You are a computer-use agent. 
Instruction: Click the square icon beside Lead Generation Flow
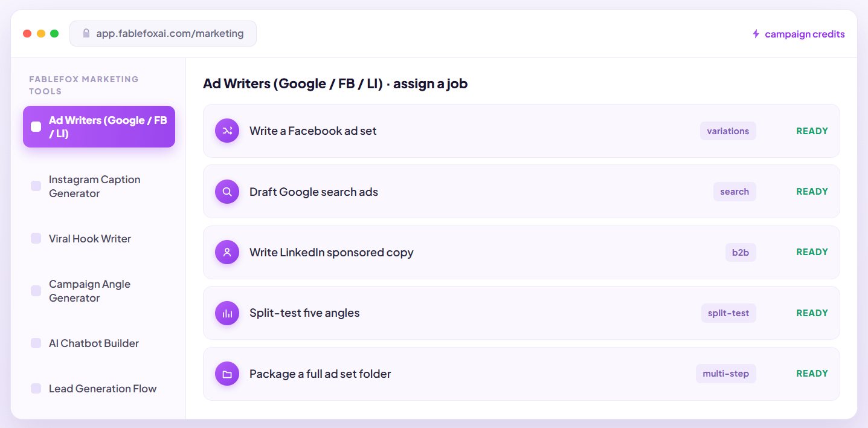coord(36,388)
